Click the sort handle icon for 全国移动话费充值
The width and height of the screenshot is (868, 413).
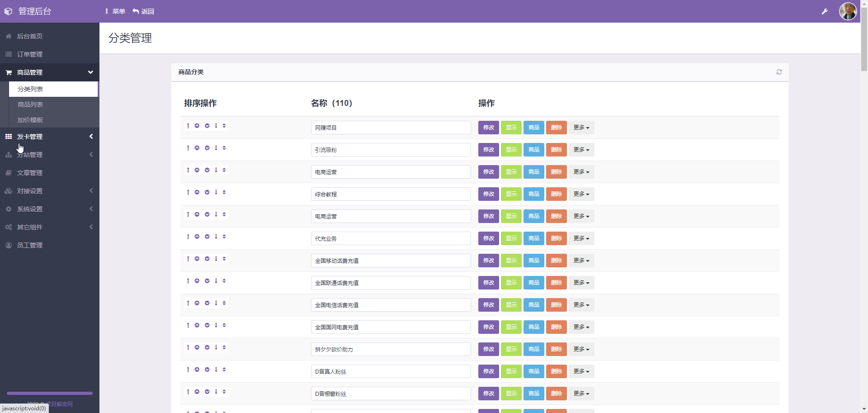224,259
